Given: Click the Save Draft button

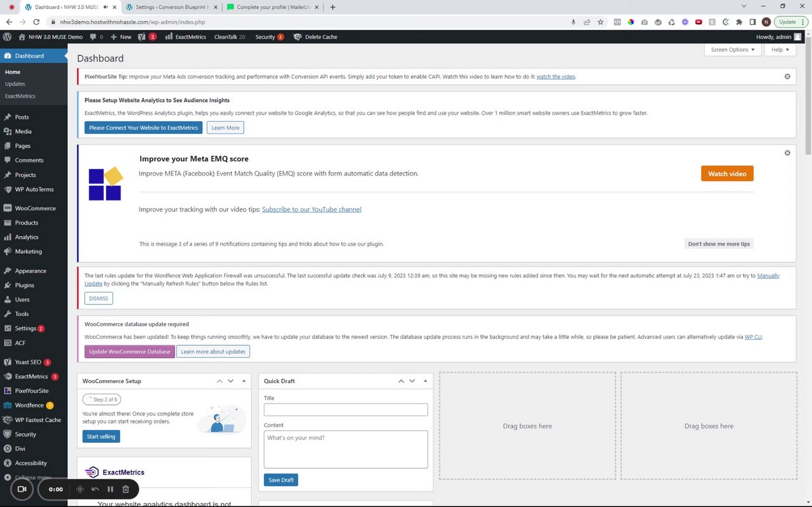Looking at the screenshot, I should pos(281,480).
